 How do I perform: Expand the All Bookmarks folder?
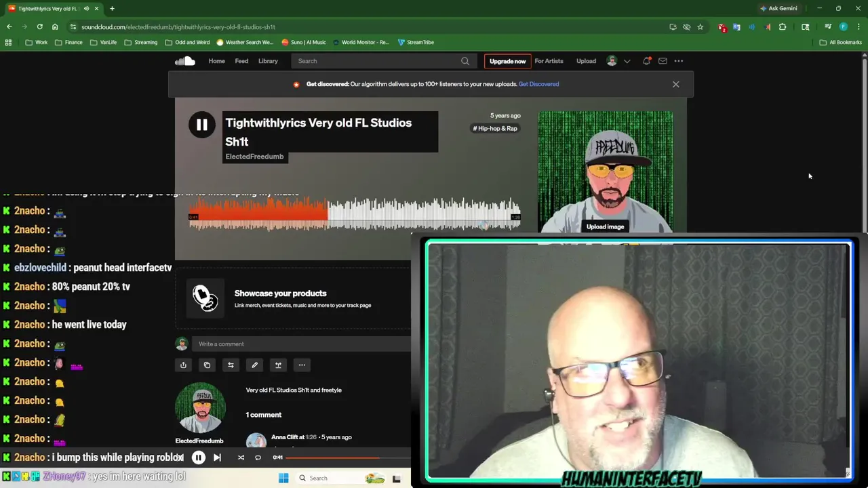[x=841, y=42]
